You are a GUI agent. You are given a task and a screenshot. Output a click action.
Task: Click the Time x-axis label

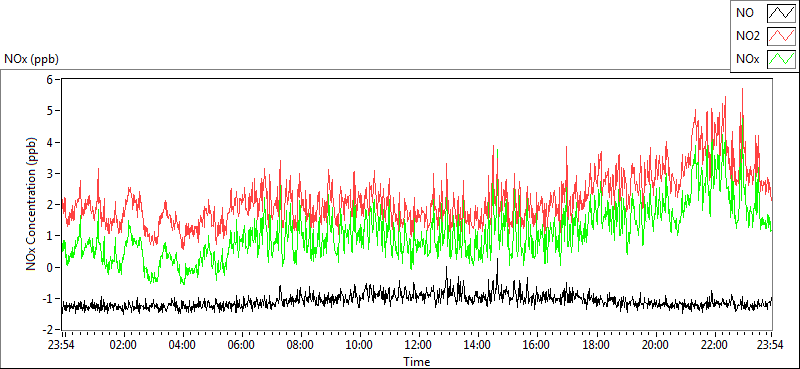[x=416, y=362]
